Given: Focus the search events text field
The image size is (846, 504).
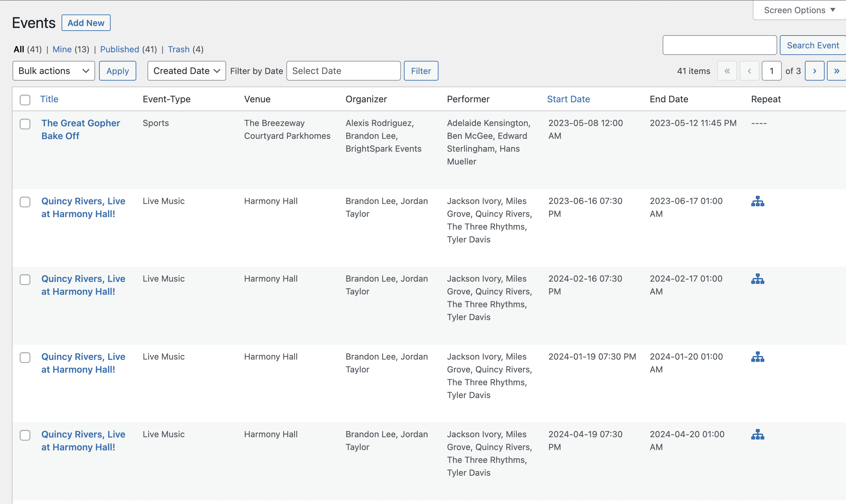Looking at the screenshot, I should (x=720, y=45).
